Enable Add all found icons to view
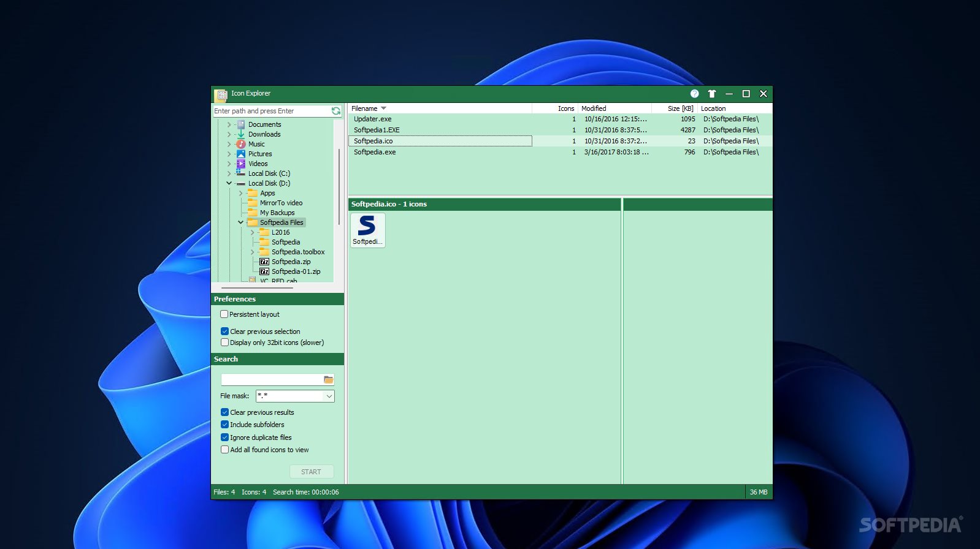The height and width of the screenshot is (549, 980). [x=224, y=450]
